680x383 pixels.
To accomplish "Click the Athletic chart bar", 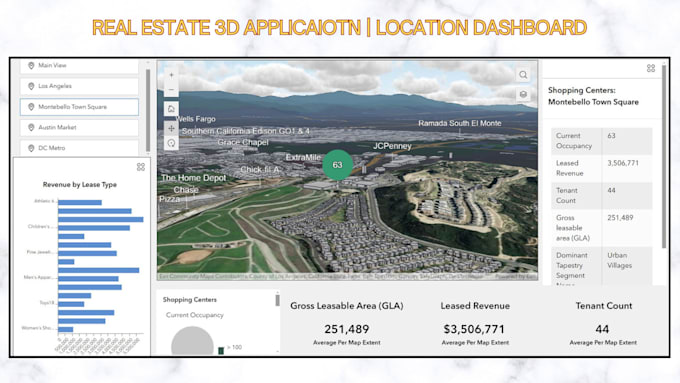I will point(80,203).
